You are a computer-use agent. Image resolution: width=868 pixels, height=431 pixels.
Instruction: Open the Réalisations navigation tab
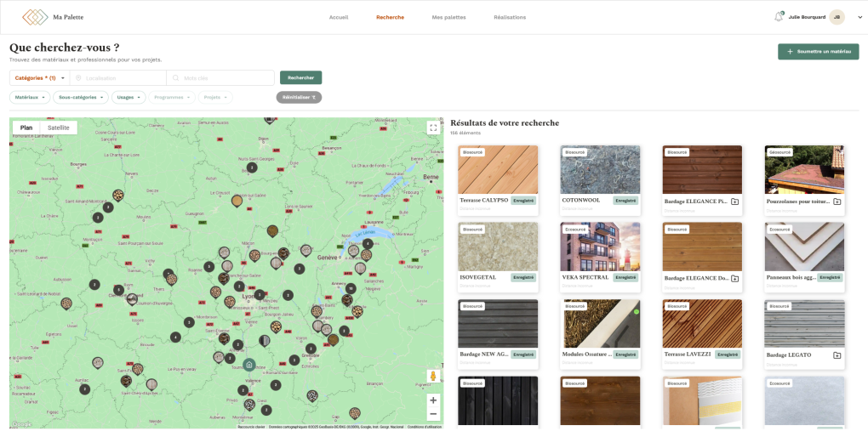point(510,17)
